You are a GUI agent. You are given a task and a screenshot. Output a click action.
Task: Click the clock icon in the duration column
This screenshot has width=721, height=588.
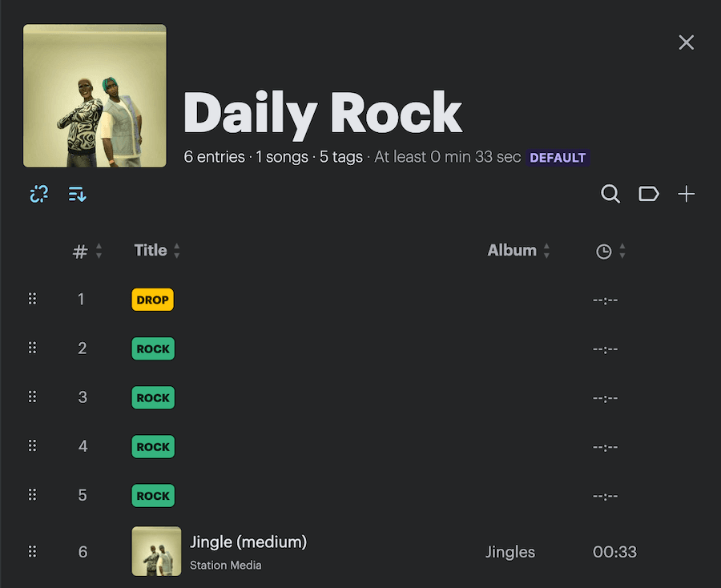click(x=605, y=251)
